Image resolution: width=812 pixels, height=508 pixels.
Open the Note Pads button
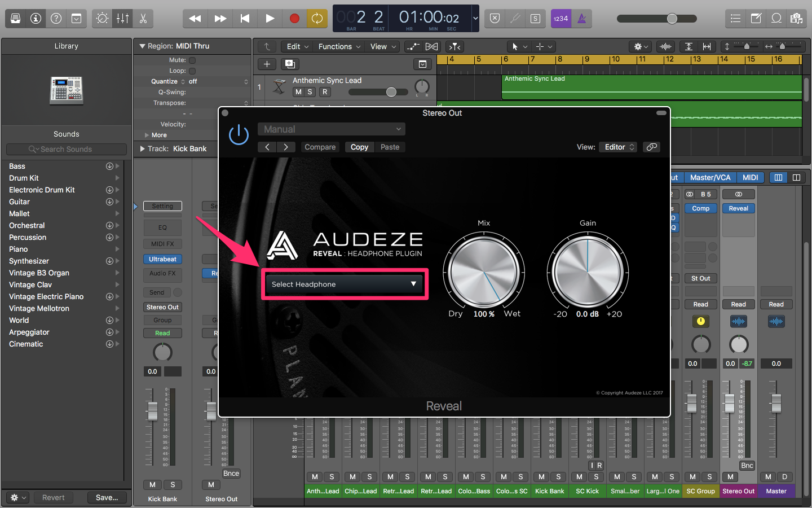[756, 19]
